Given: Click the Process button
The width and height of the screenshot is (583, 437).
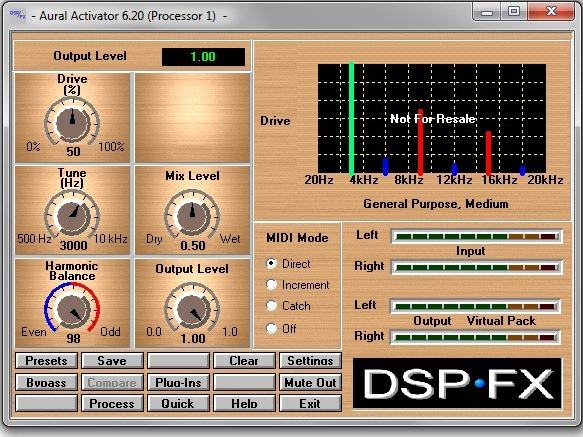Looking at the screenshot, I should coord(112,404).
